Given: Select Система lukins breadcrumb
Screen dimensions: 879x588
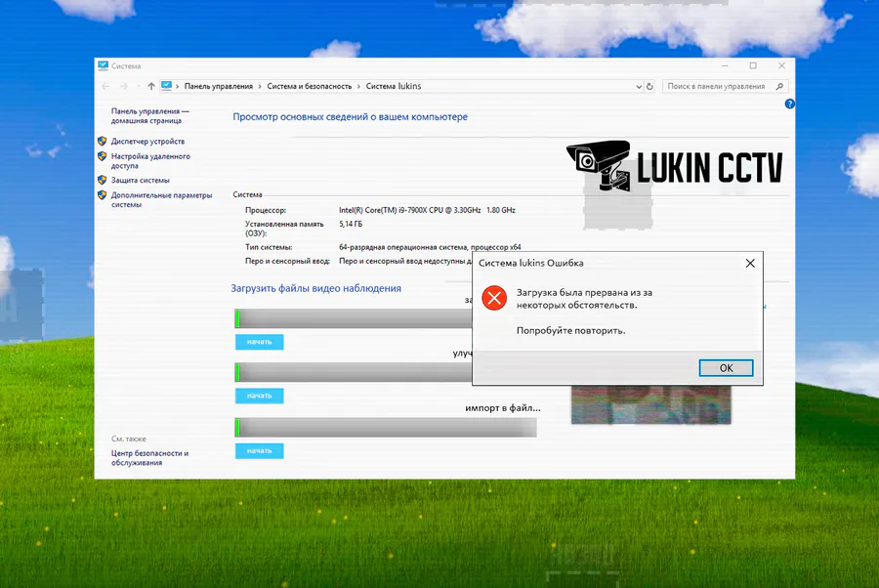Looking at the screenshot, I should point(394,86).
